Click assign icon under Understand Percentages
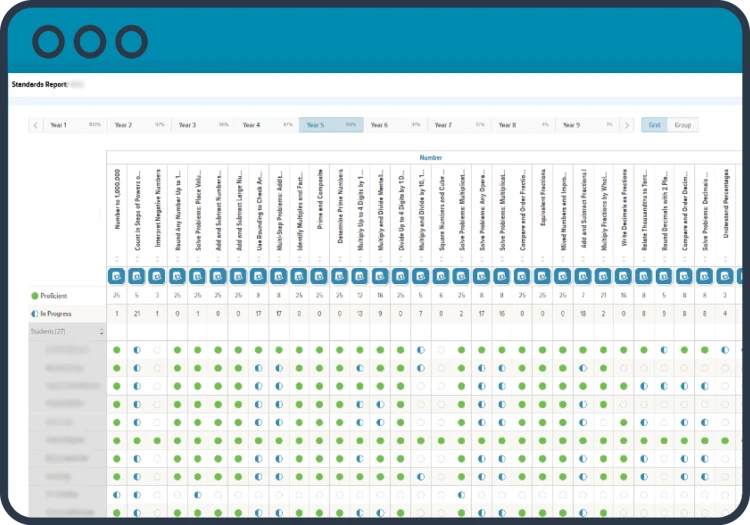The width and height of the screenshot is (750, 525). [725, 275]
